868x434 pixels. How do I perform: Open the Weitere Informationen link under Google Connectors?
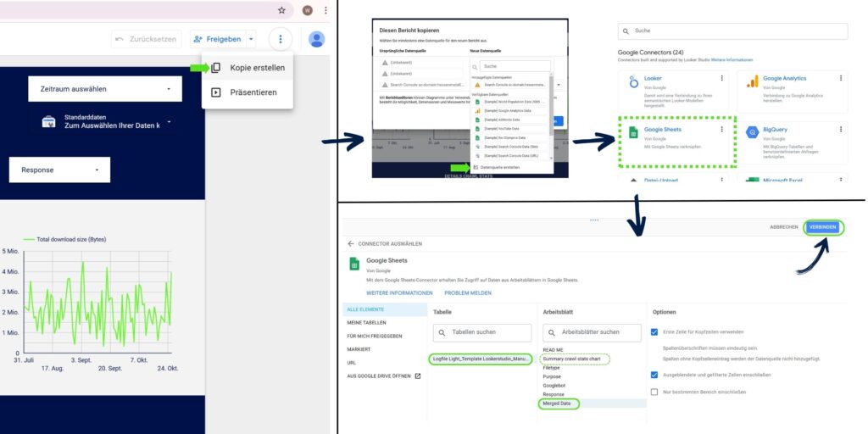pos(732,60)
